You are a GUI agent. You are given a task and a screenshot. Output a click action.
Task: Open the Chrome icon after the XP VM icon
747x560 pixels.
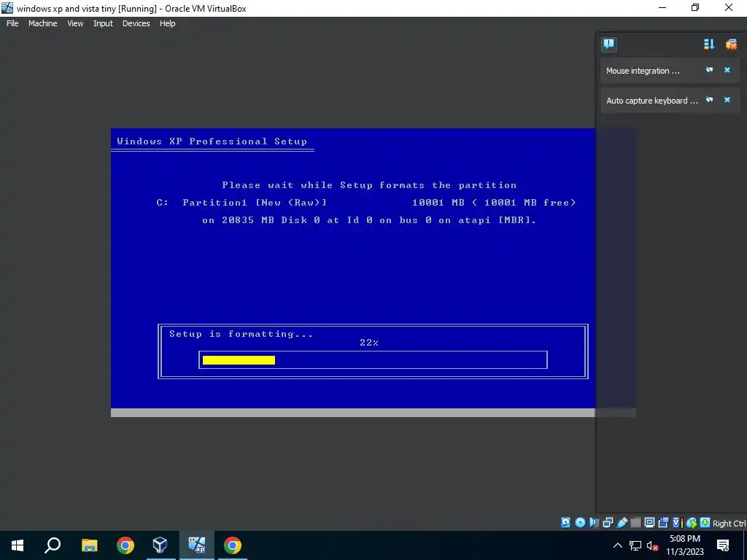[233, 545]
